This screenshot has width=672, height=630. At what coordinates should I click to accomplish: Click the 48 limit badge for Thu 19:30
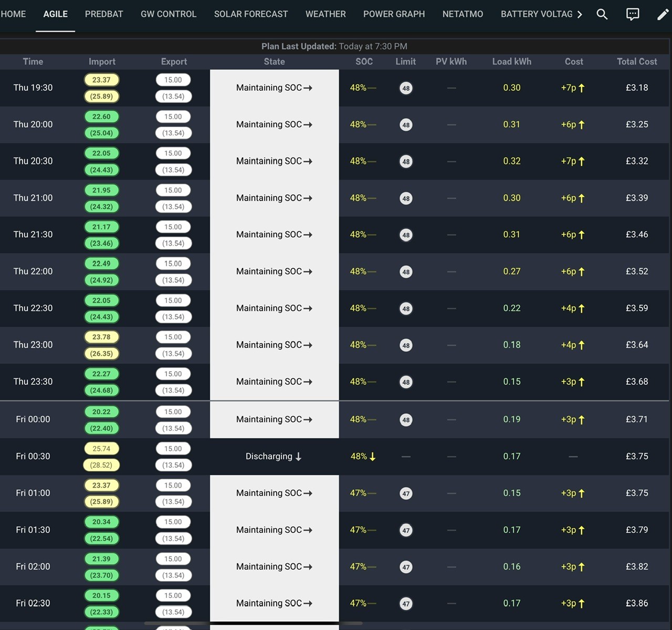(406, 88)
